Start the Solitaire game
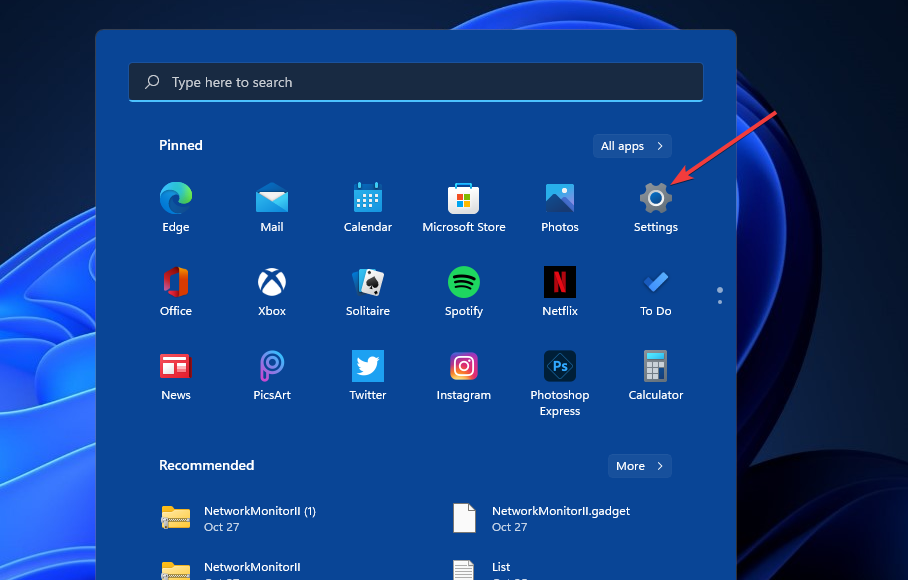Image resolution: width=908 pixels, height=580 pixels. (x=368, y=291)
